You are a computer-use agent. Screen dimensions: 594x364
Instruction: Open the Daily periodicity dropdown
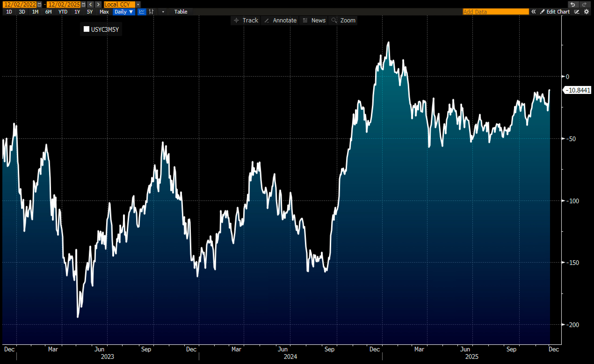point(124,11)
